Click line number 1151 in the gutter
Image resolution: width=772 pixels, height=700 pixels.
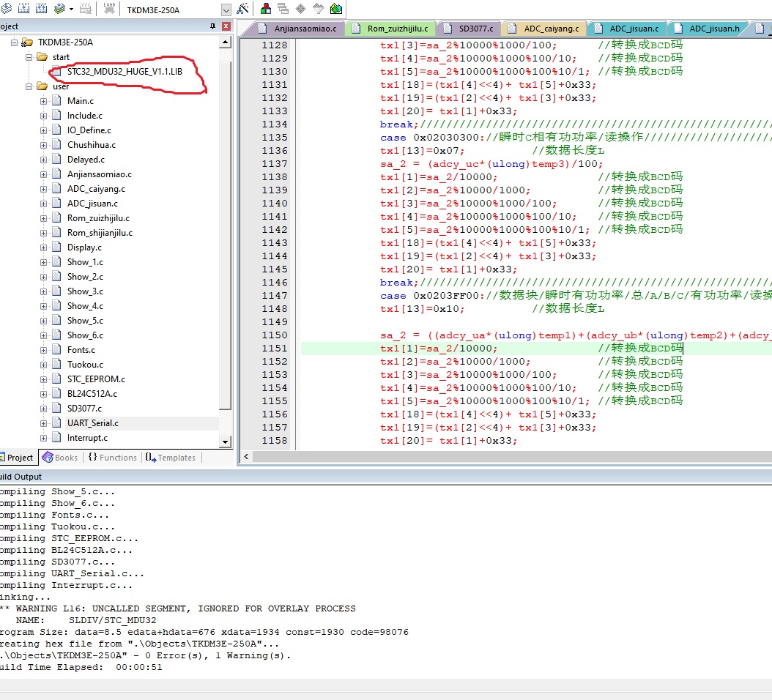[x=274, y=348]
